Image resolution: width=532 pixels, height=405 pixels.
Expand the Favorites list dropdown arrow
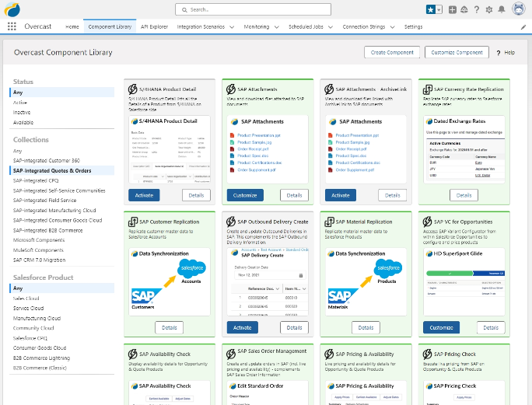click(x=439, y=9)
